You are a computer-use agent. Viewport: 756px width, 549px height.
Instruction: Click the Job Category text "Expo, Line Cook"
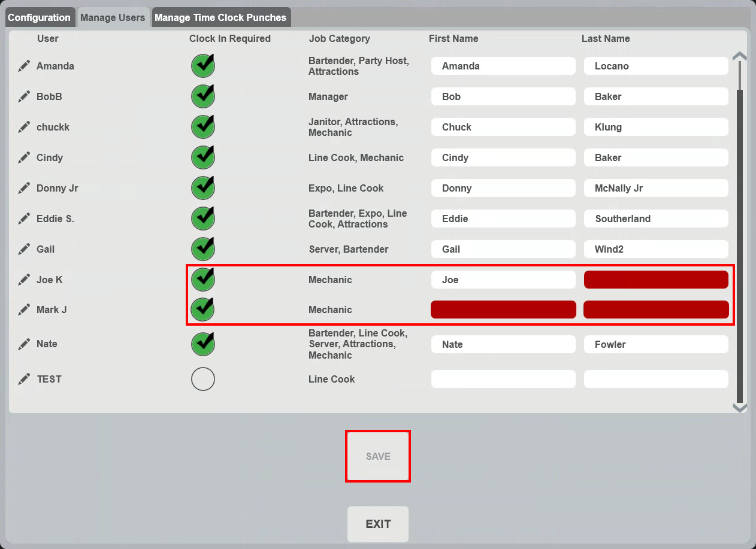pos(346,188)
